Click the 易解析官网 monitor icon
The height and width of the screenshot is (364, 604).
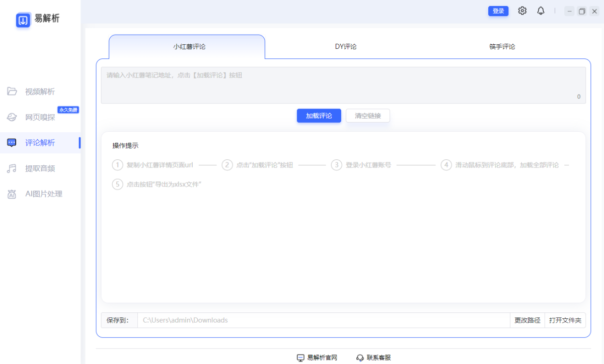[x=301, y=357]
